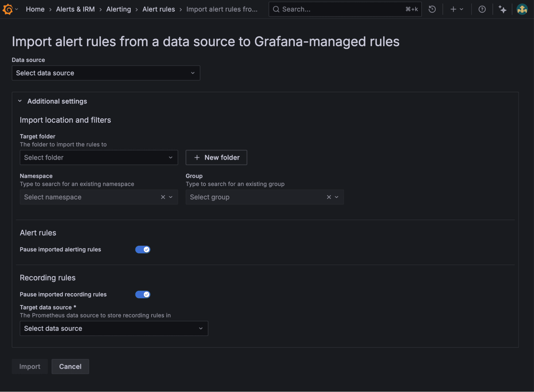Screen dimensions: 534x392
Task: Open the history of recently viewed pages
Action: pyautogui.click(x=432, y=9)
